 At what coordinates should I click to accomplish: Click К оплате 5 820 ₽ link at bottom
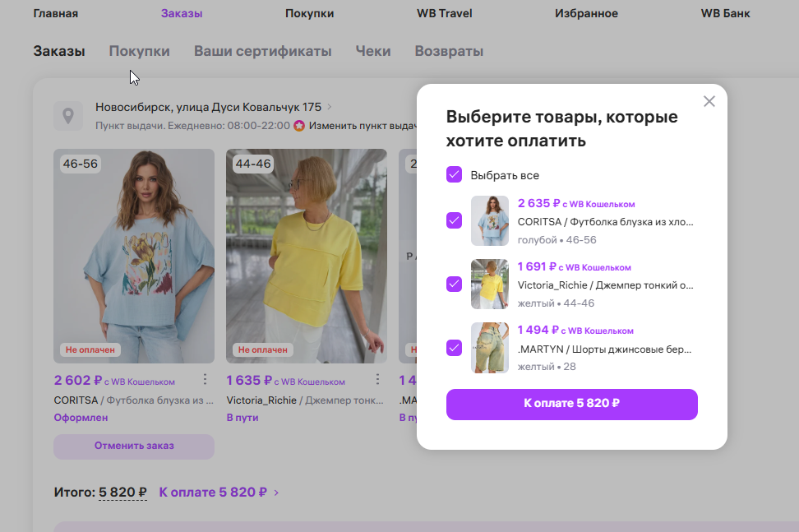click(213, 493)
